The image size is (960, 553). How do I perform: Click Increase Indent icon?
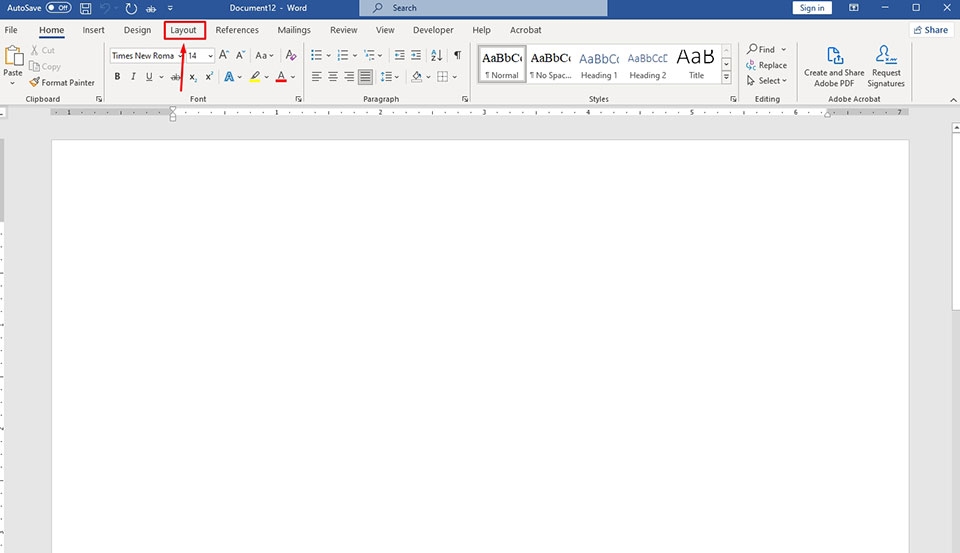pos(416,55)
